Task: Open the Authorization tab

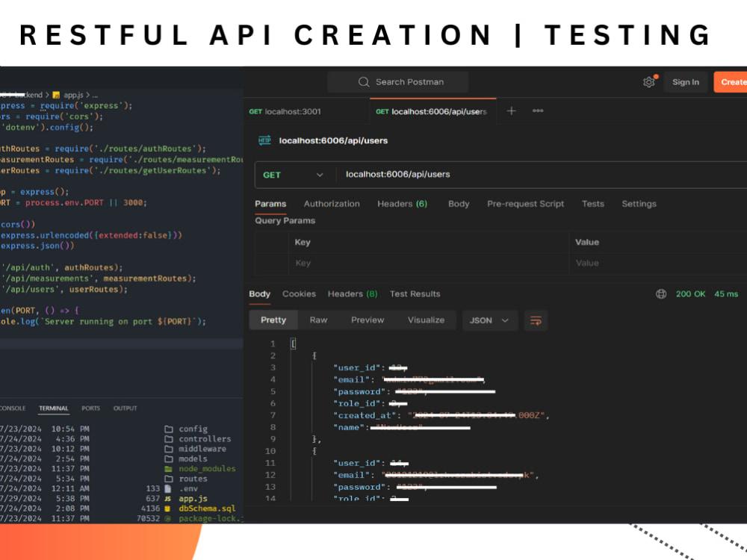Action: (x=332, y=204)
